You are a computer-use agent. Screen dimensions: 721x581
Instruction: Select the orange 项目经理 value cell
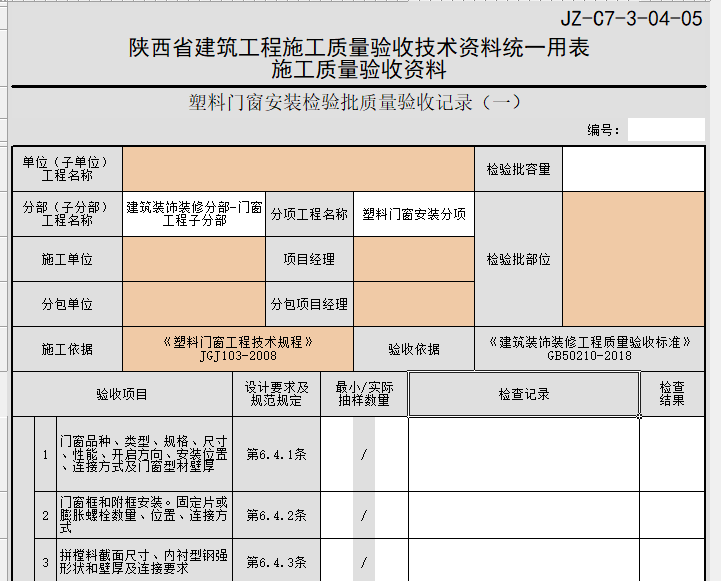413,259
